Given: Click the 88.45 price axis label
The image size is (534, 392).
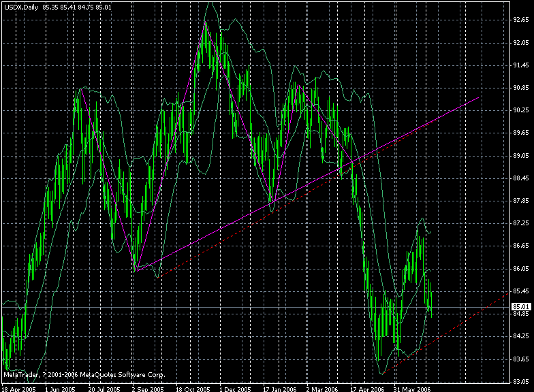Looking at the screenshot, I should tap(522, 178).
